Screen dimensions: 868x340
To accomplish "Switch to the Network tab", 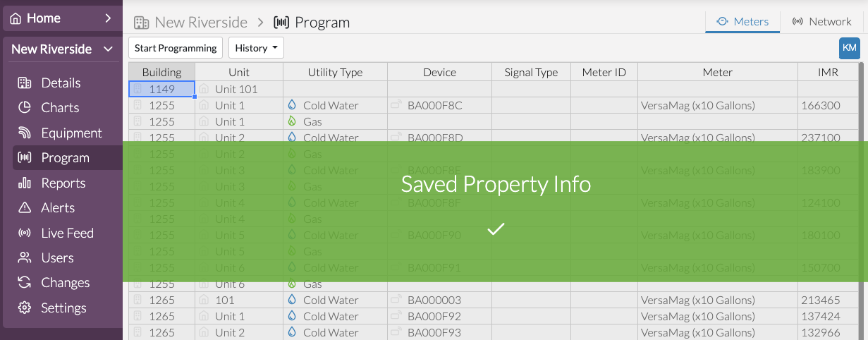I will 821,21.
